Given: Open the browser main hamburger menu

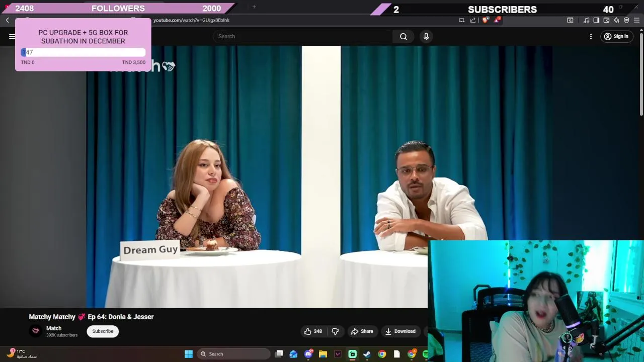Looking at the screenshot, I should [636, 20].
